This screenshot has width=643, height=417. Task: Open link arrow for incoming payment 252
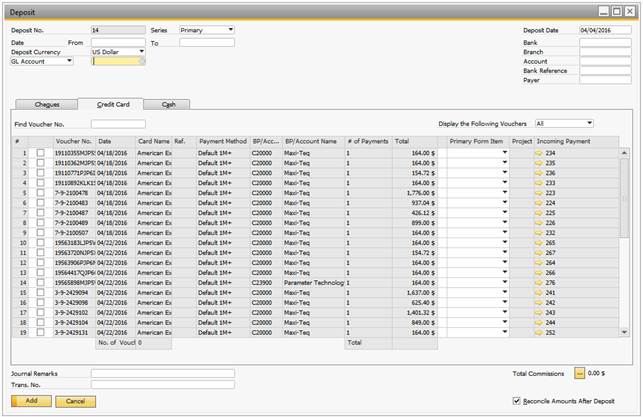point(539,333)
